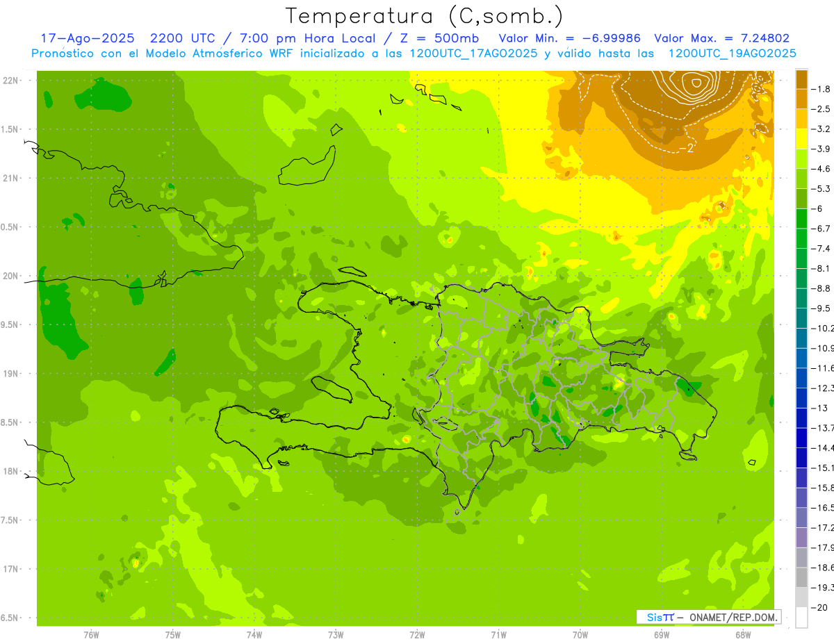
Task: Click the "20N" latitude label
Action: pyautogui.click(x=10, y=276)
